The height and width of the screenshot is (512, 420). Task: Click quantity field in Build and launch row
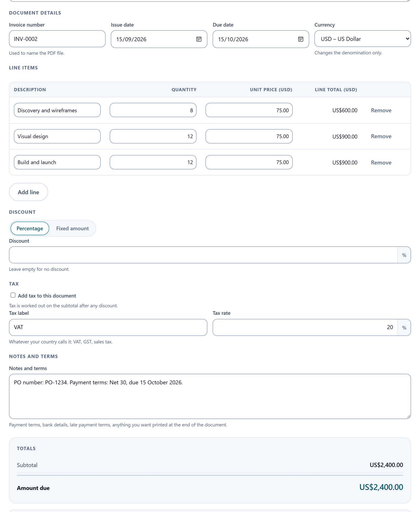(153, 162)
